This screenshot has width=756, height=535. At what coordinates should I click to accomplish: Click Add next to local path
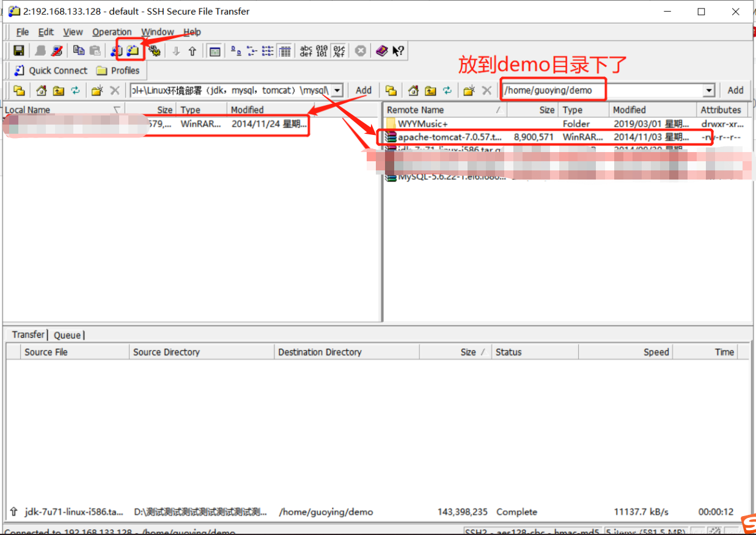pos(364,90)
